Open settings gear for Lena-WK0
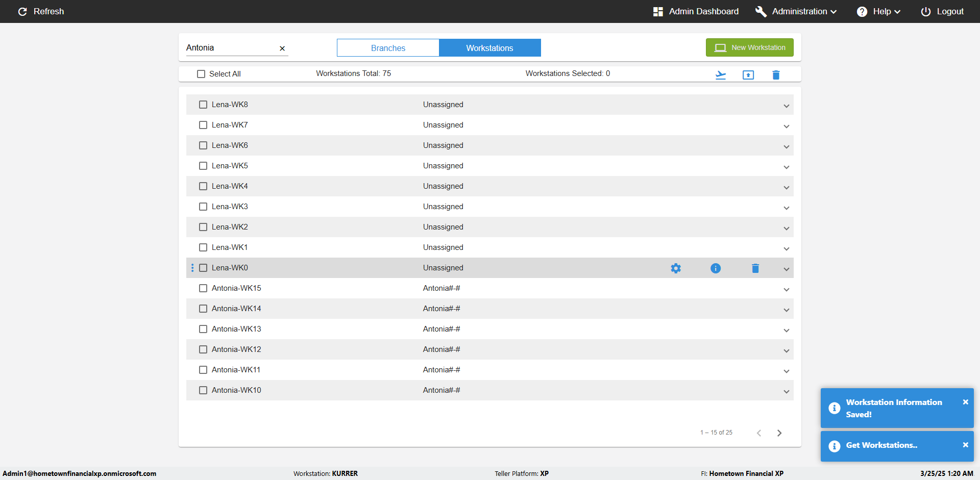The image size is (980, 480). 676,268
